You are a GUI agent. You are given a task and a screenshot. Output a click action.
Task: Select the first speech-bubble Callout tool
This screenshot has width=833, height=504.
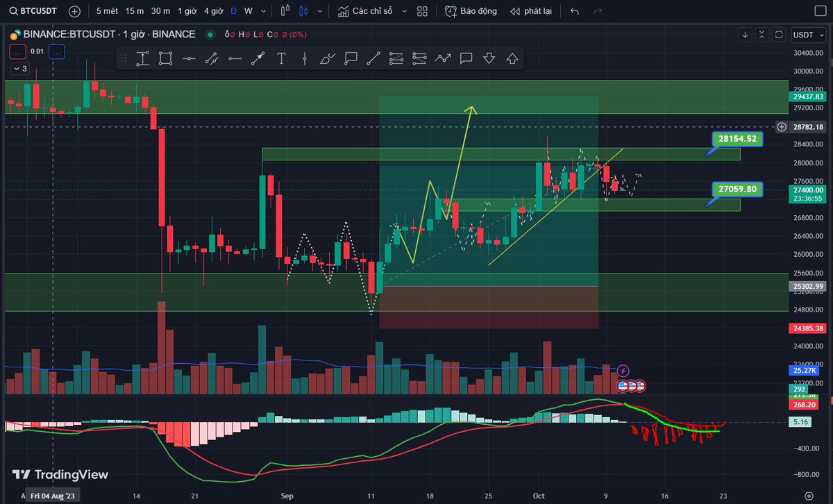[351, 58]
